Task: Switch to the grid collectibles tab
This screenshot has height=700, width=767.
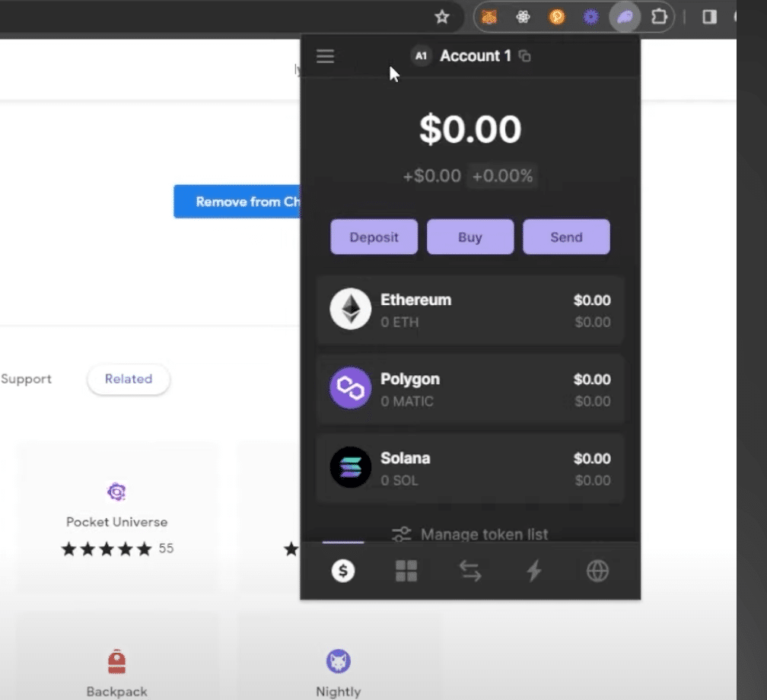Action: [406, 571]
